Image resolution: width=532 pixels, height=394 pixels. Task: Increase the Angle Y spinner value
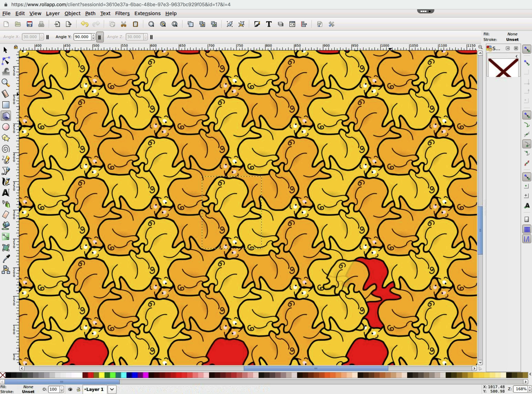click(93, 35)
